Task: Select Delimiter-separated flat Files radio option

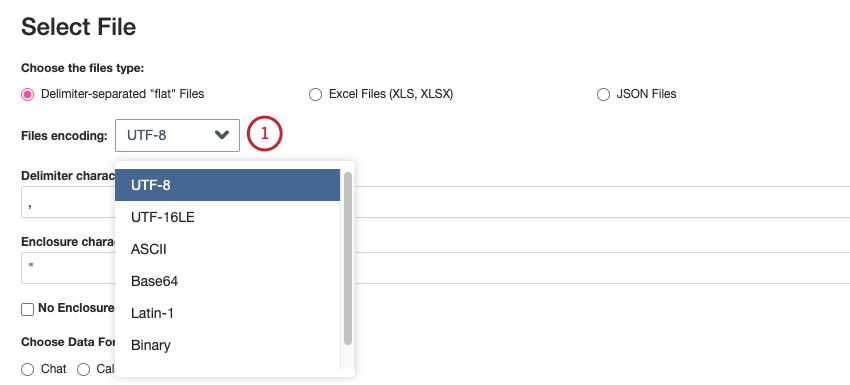Action: (x=27, y=94)
